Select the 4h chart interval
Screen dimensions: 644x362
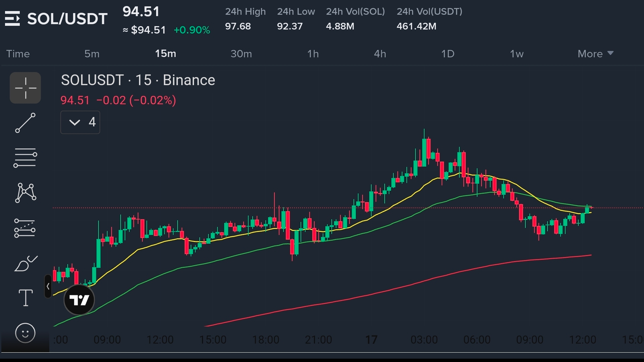tap(380, 54)
